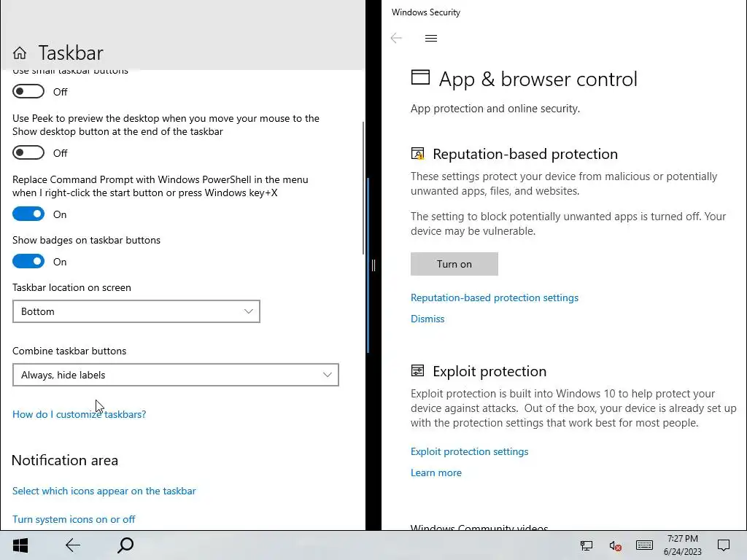
Task: Open taskbar search magnifier
Action: coord(125,545)
